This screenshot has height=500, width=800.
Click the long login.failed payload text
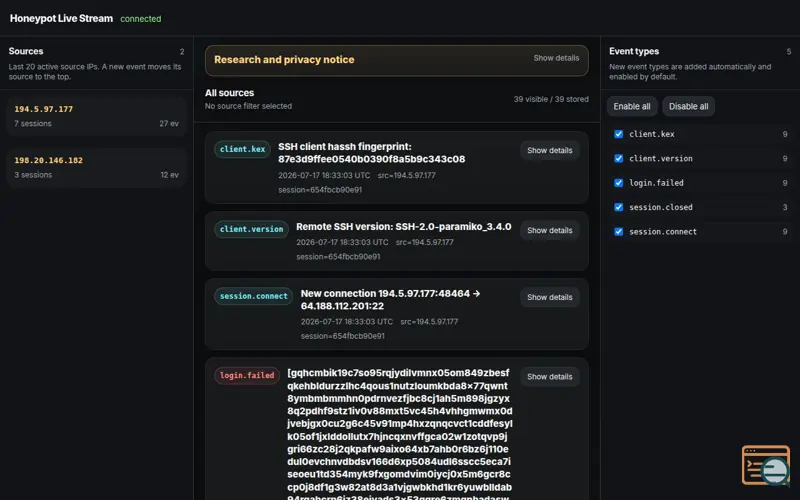[399, 434]
